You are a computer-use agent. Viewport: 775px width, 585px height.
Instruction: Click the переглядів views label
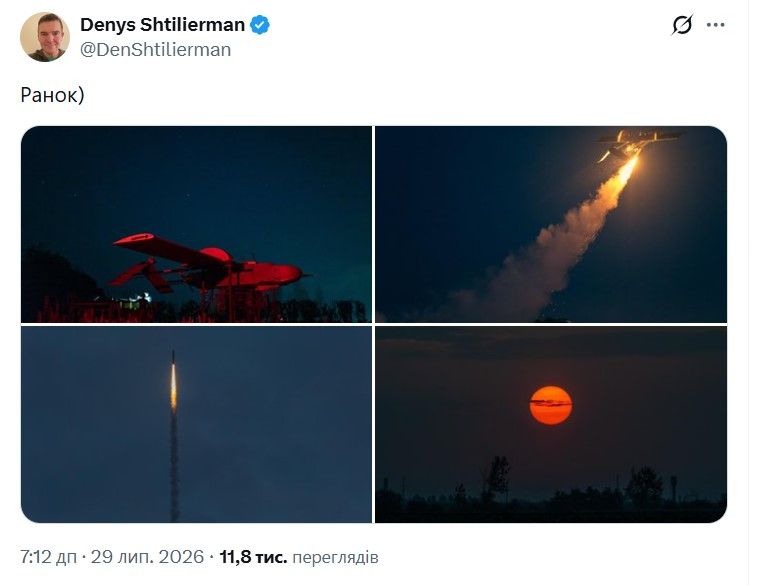tap(335, 557)
